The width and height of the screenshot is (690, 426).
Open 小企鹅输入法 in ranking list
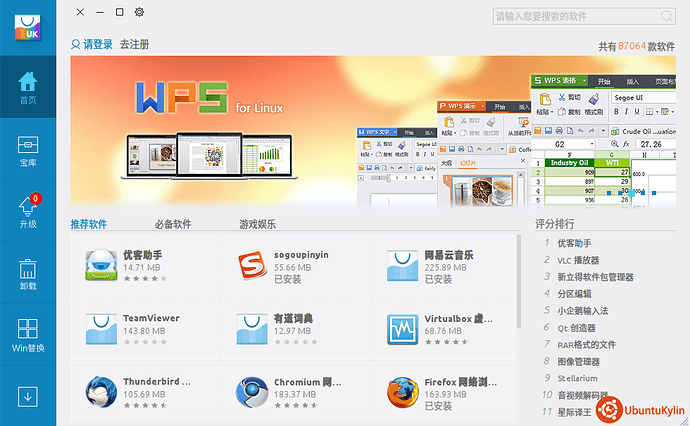582,311
